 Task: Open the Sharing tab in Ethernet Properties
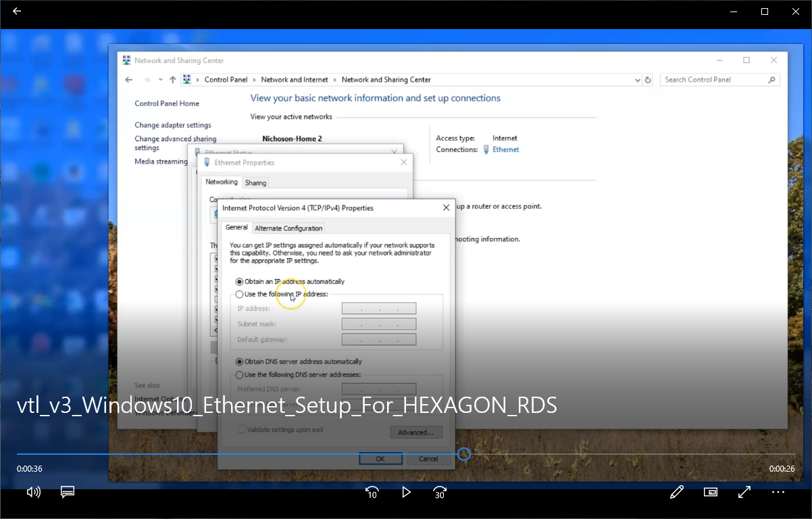(x=255, y=183)
